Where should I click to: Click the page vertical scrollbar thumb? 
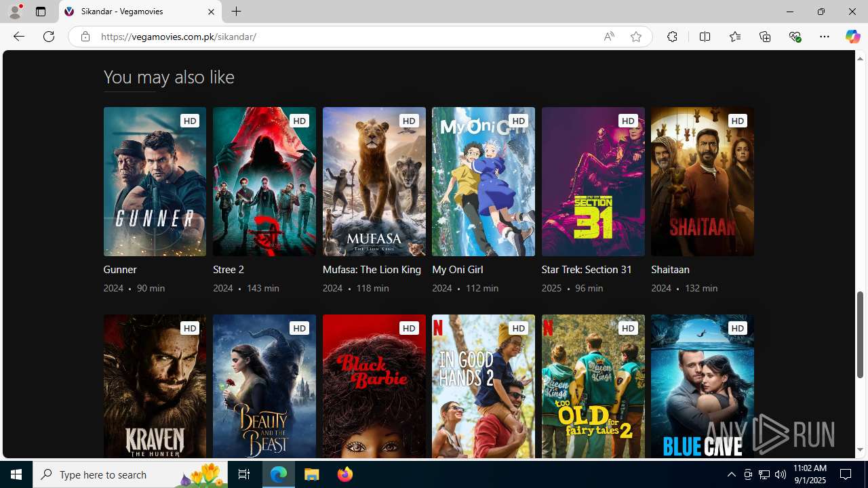coord(860,335)
